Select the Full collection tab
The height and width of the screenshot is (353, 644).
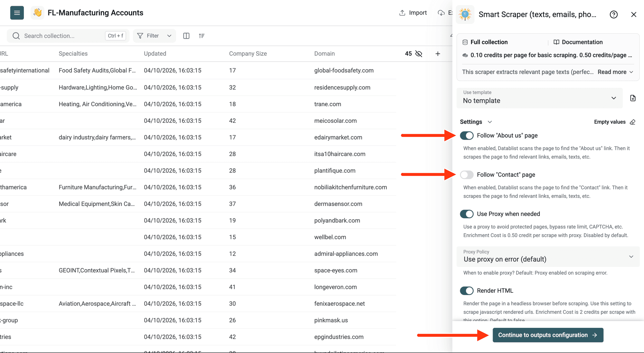coord(485,42)
